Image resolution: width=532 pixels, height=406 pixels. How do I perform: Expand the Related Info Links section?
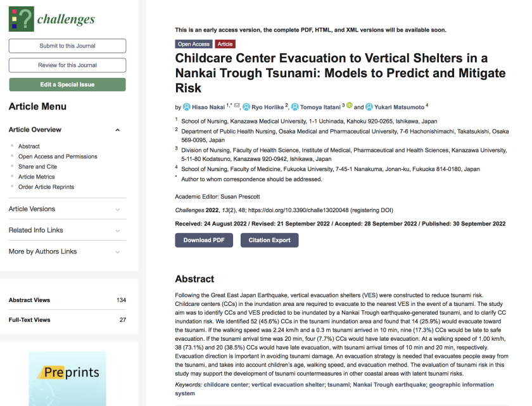tap(118, 231)
